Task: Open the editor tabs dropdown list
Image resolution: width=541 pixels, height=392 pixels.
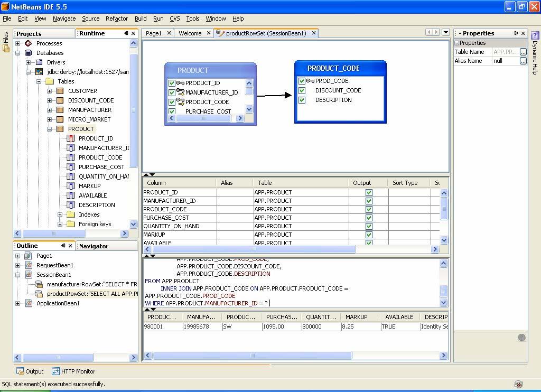Action: point(446,32)
